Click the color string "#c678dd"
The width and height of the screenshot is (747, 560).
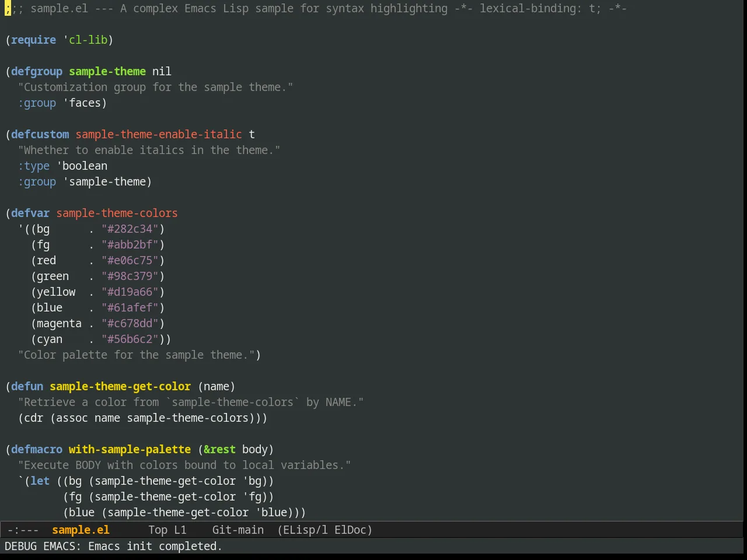(x=130, y=323)
